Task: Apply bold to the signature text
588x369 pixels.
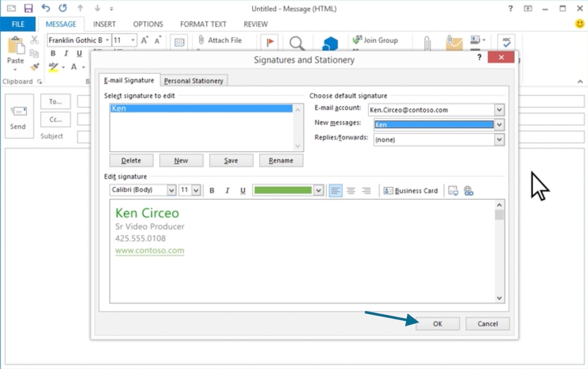Action: (x=211, y=190)
